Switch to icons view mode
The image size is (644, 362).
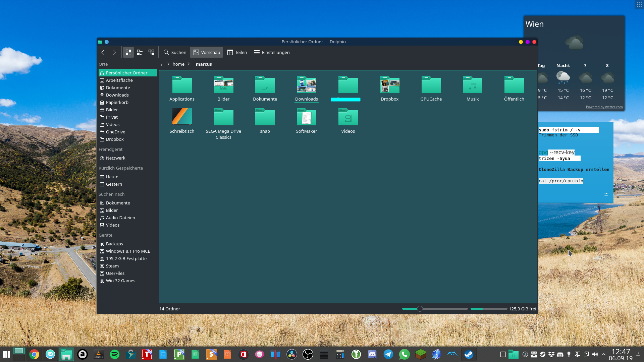click(128, 52)
